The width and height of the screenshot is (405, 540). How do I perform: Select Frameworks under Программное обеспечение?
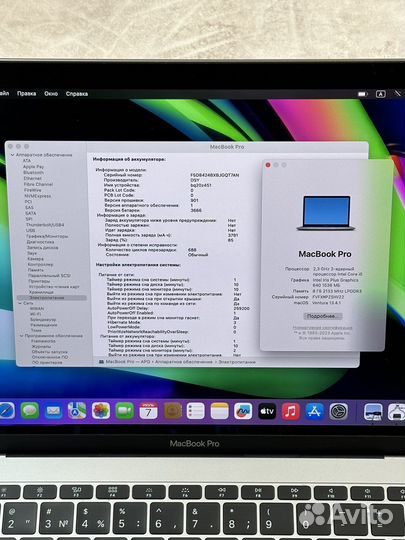[x=43, y=341]
